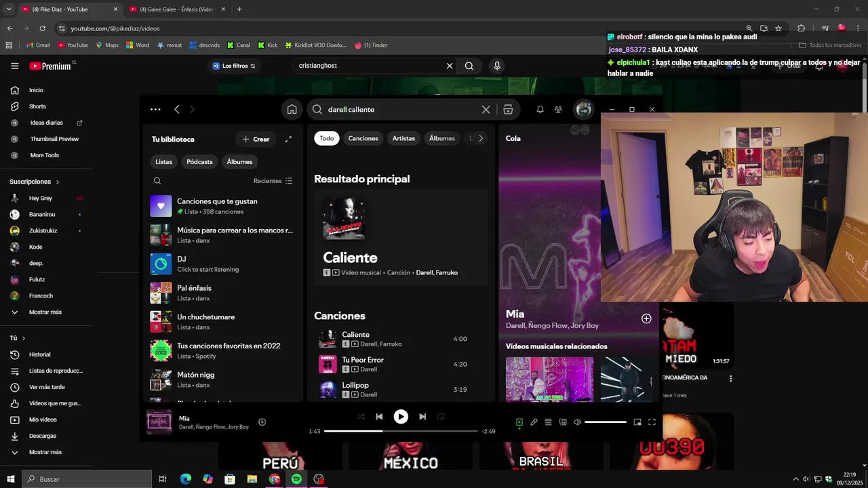The height and width of the screenshot is (488, 868).
Task: Adjust Spotify volume slider
Action: pos(606,422)
